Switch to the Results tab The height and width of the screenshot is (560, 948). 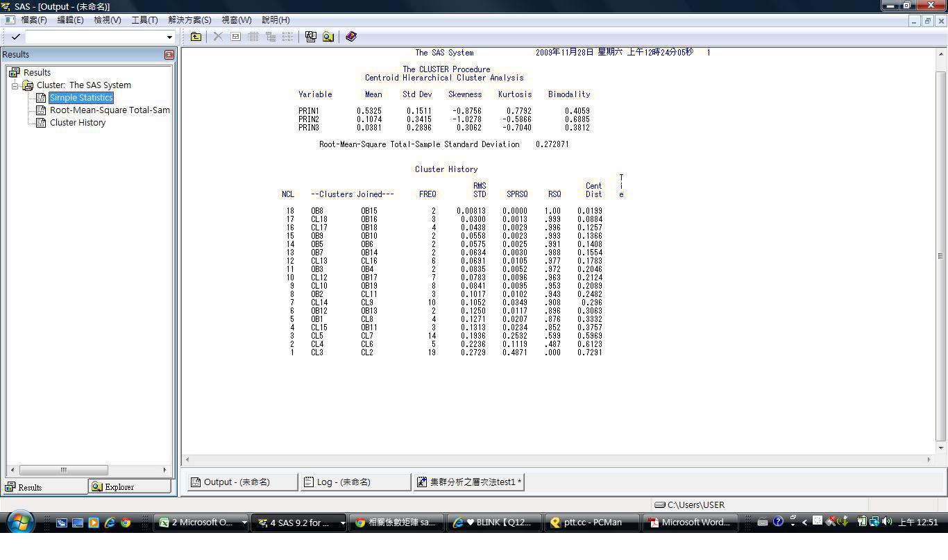click(x=45, y=487)
